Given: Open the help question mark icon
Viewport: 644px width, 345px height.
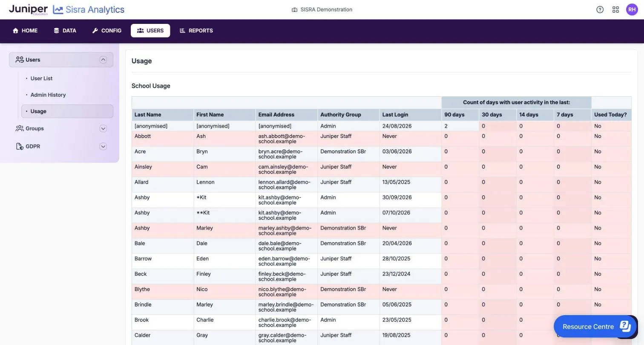Looking at the screenshot, I should coord(600,9).
